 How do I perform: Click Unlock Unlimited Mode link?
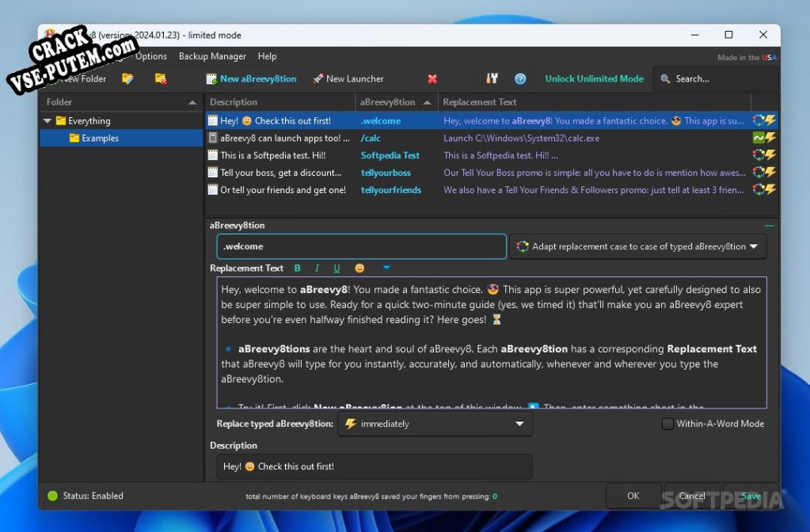[x=594, y=78]
